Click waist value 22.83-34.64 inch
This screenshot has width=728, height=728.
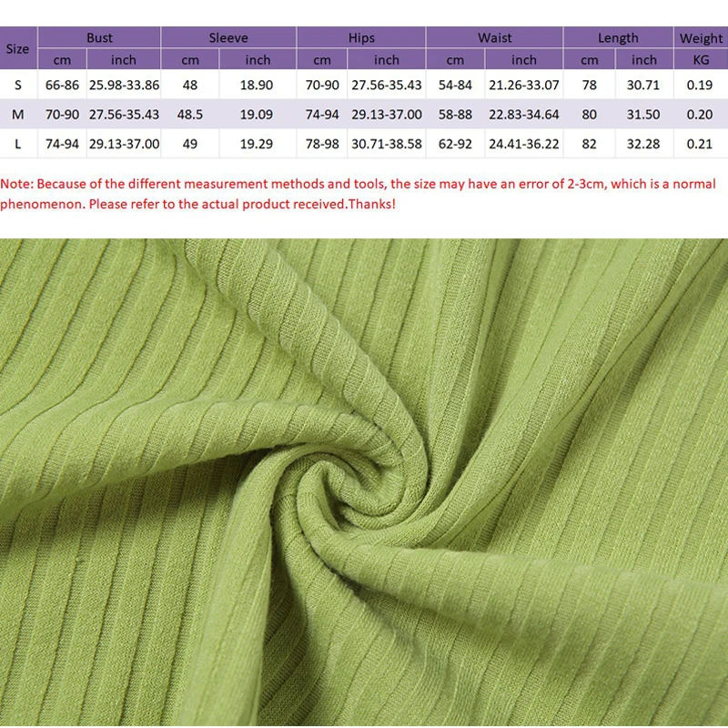[x=524, y=115]
